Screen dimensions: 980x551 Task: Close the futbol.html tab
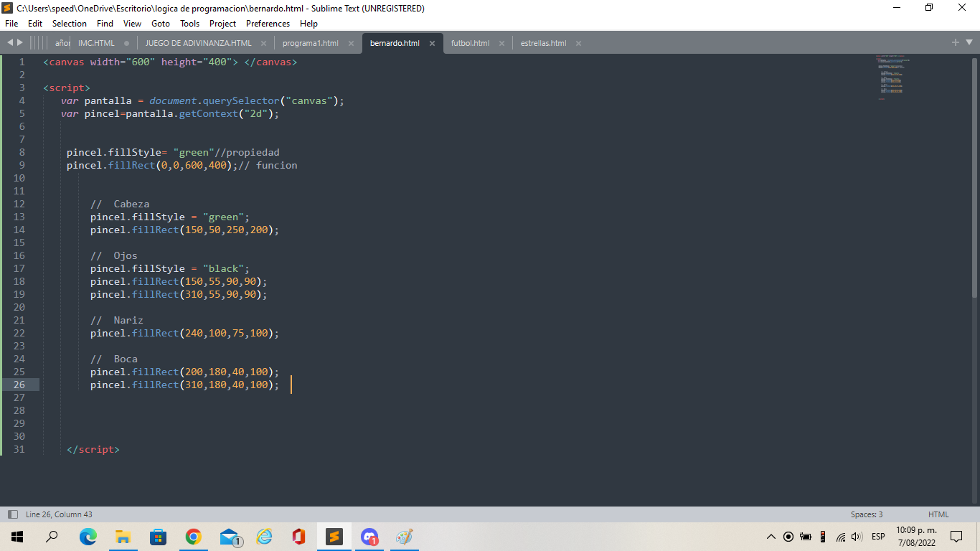pyautogui.click(x=501, y=43)
